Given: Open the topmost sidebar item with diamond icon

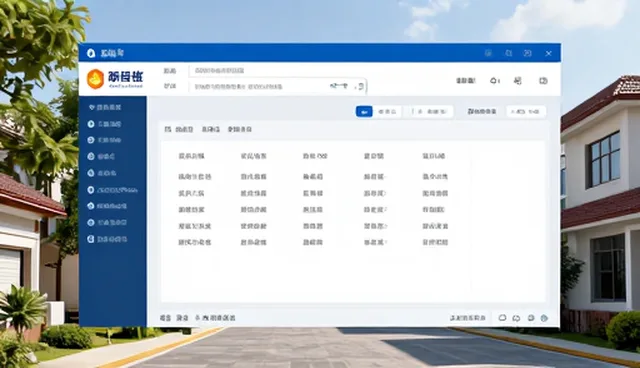Looking at the screenshot, I should click(105, 107).
